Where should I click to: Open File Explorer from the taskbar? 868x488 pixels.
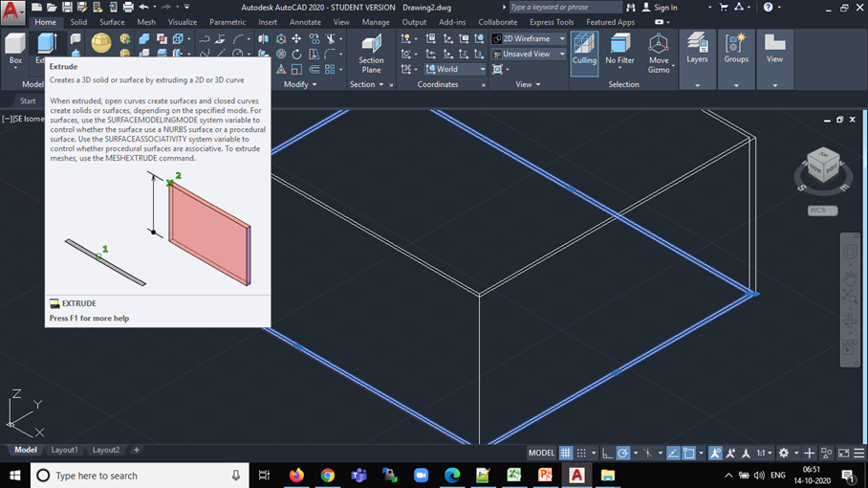[608, 476]
